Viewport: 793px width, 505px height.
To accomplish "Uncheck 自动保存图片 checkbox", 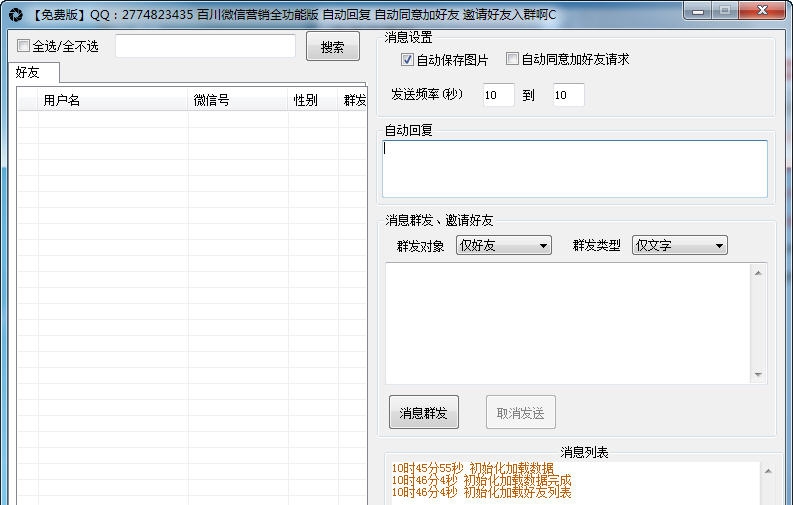I will 407,60.
